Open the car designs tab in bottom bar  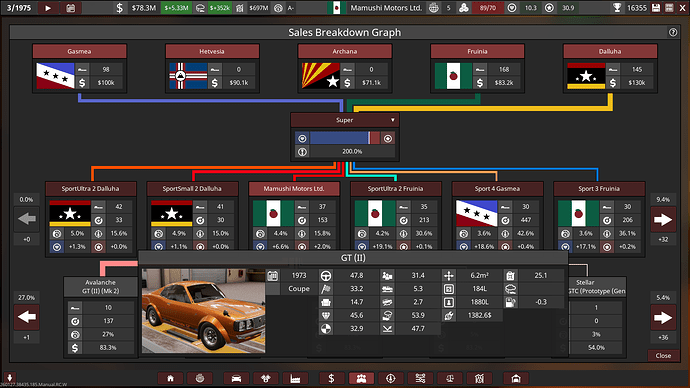(x=236, y=378)
